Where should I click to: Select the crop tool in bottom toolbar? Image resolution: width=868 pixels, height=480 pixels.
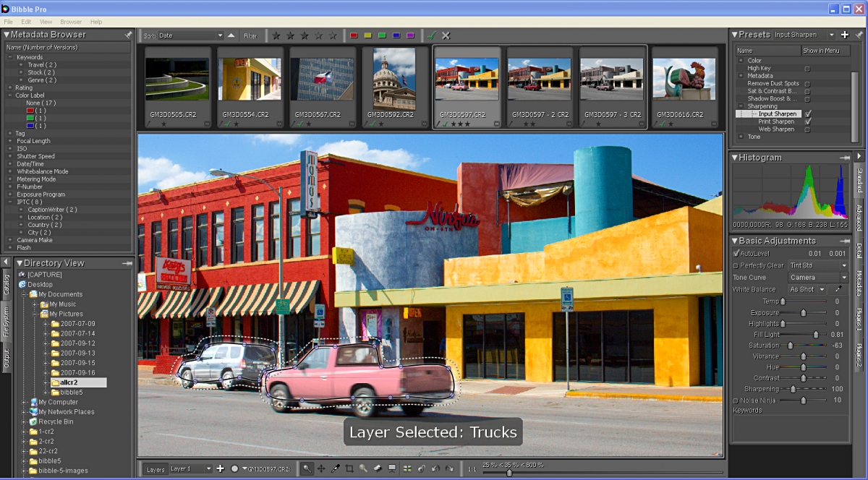pyautogui.click(x=349, y=468)
